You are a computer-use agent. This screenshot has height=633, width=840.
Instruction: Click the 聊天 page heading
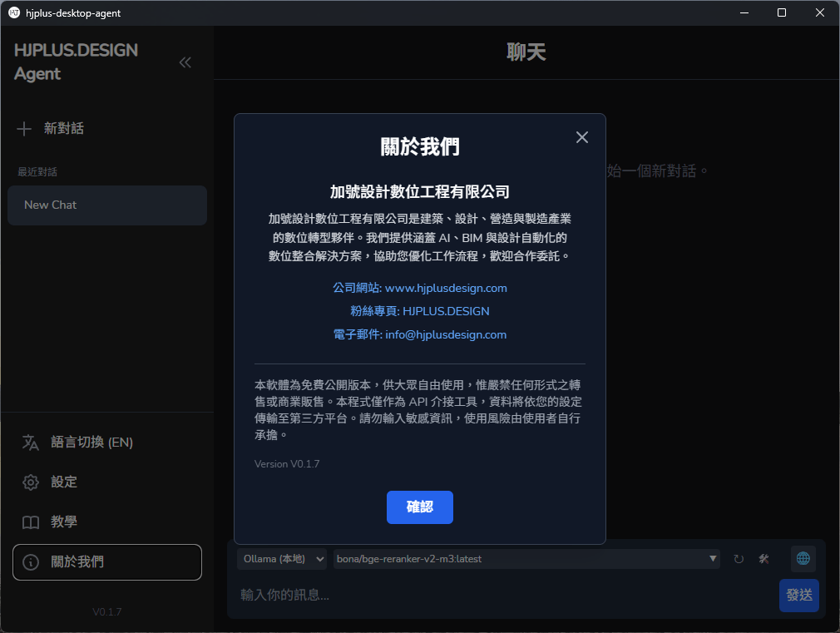coord(526,52)
